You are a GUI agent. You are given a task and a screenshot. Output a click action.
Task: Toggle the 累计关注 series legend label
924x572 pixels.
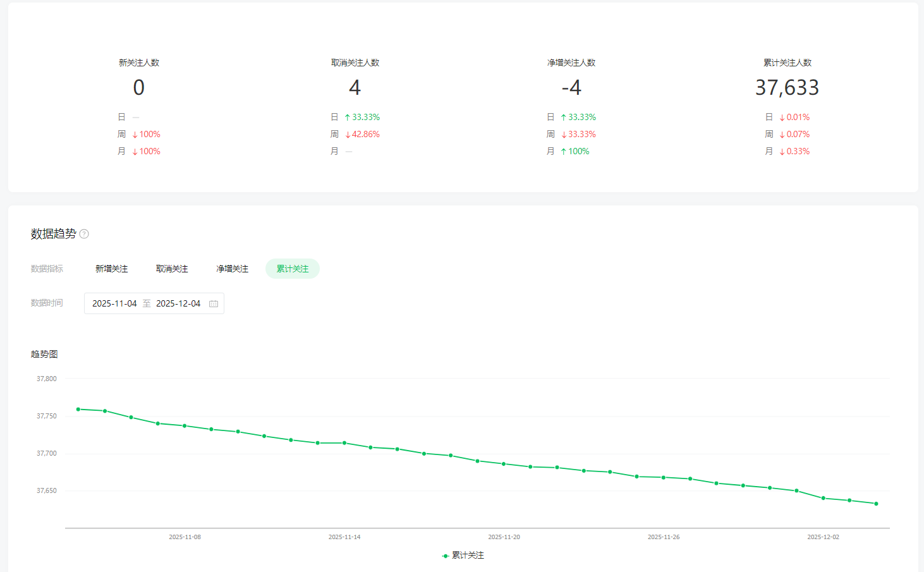click(x=468, y=556)
